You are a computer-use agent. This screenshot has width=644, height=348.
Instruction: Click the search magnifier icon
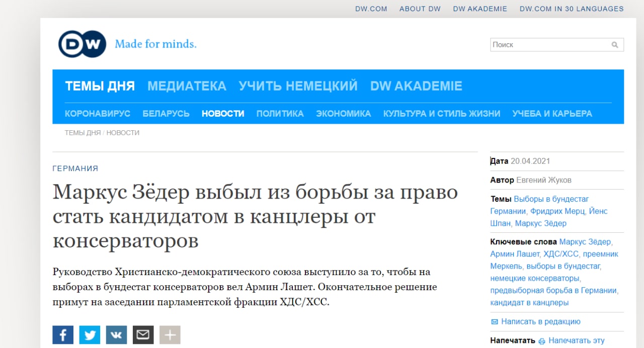pyautogui.click(x=615, y=45)
